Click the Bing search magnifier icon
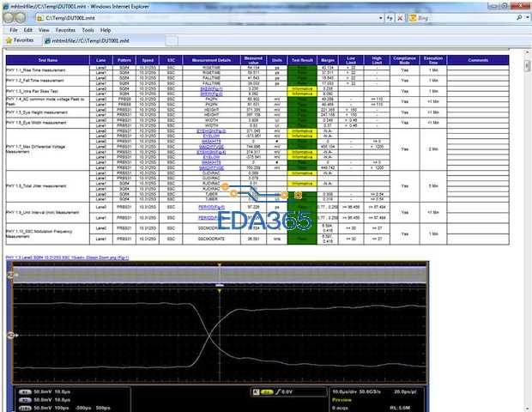The height and width of the screenshot is (412, 532). (519, 18)
